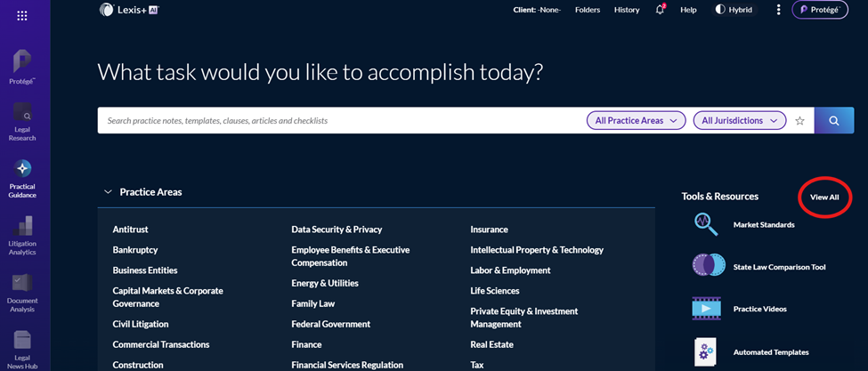Click the favorites star icon
The width and height of the screenshot is (868, 371).
(x=799, y=121)
